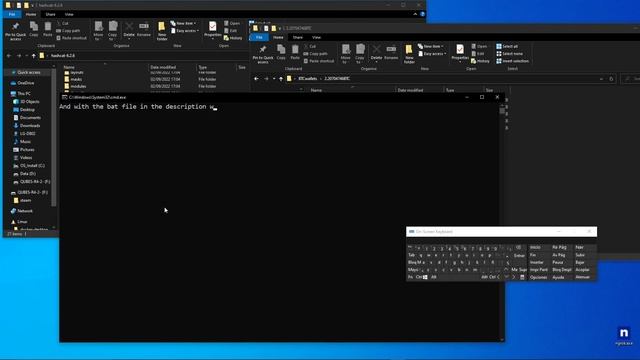Create New folder in hashcat window
Image resolution: width=640 pixels, height=360 pixels.
[x=162, y=31]
